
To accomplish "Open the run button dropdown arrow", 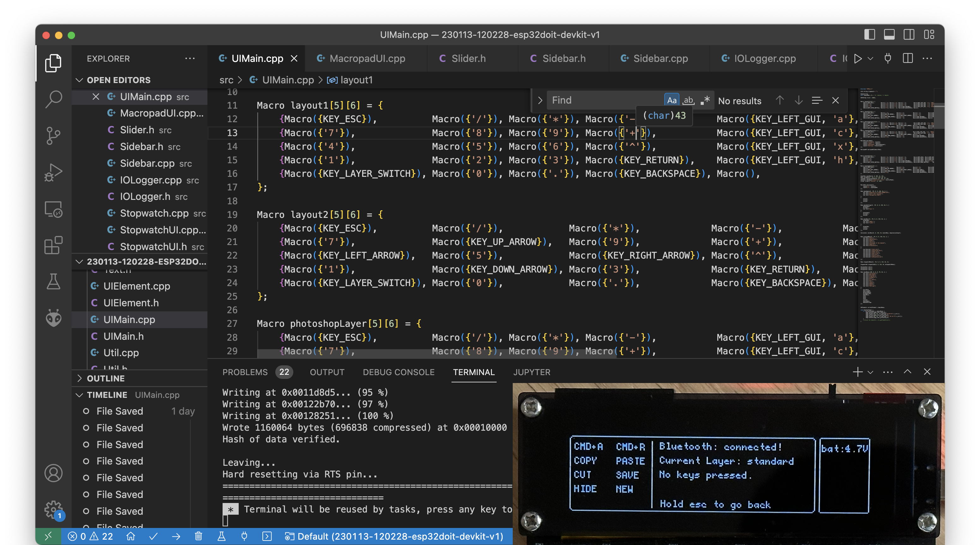I will [870, 59].
